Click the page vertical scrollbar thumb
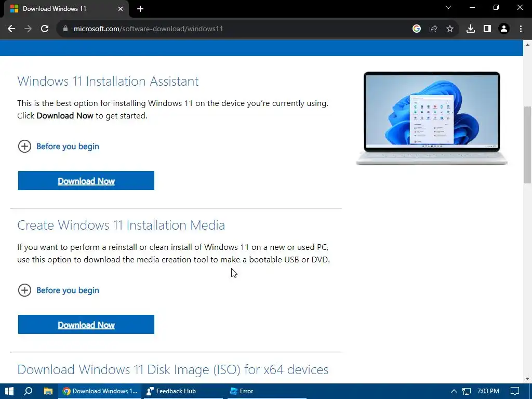Image resolution: width=532 pixels, height=399 pixels. pos(527,145)
